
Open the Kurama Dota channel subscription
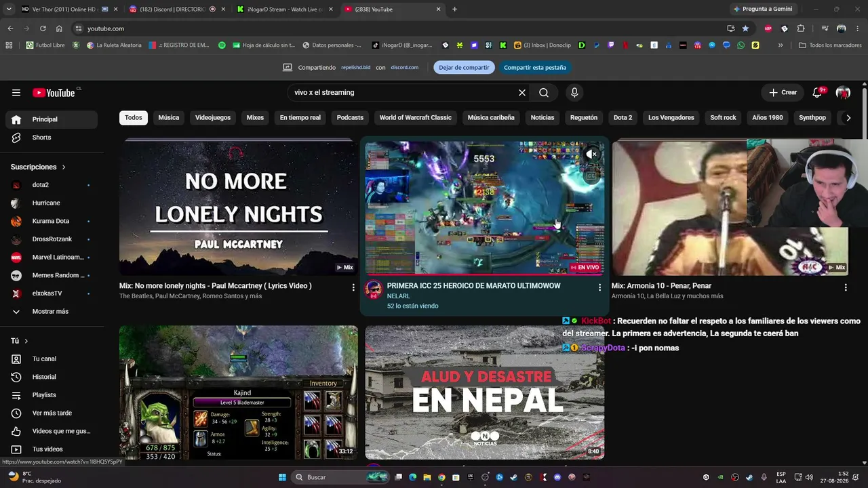(52, 221)
